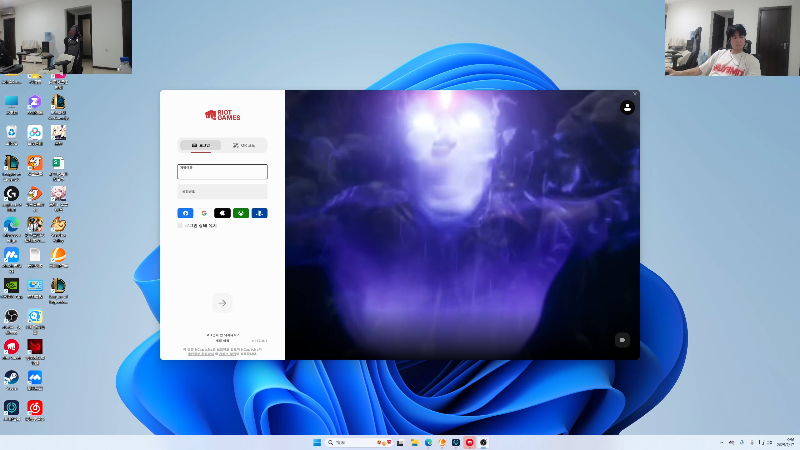Click the webcam feed showing the person
Image resolution: width=800 pixels, height=450 pixels.
(x=732, y=38)
